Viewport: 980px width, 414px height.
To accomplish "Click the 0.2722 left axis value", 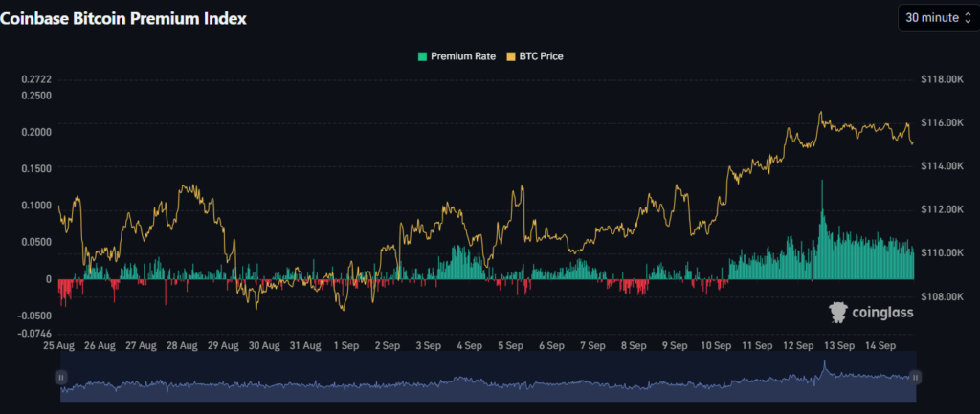I will pyautogui.click(x=36, y=80).
